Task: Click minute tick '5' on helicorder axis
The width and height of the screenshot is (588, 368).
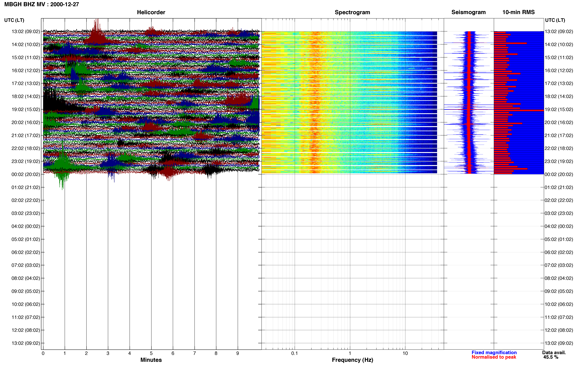Action: [151, 353]
